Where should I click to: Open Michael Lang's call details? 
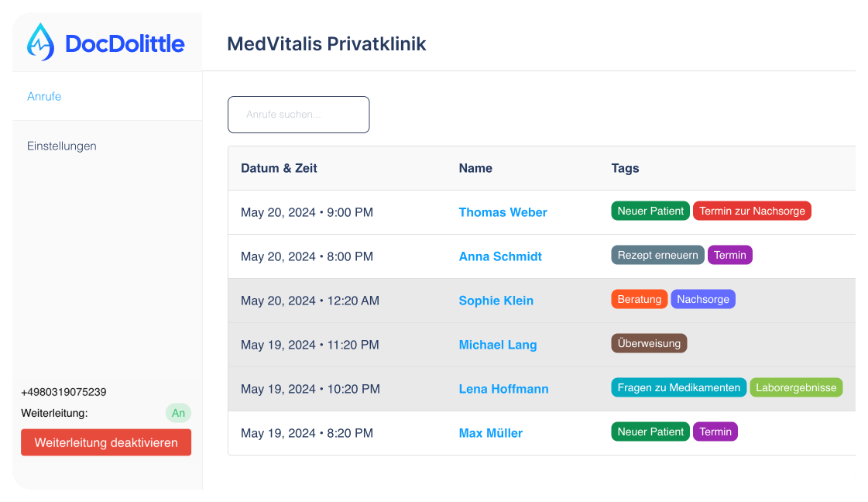click(x=497, y=345)
